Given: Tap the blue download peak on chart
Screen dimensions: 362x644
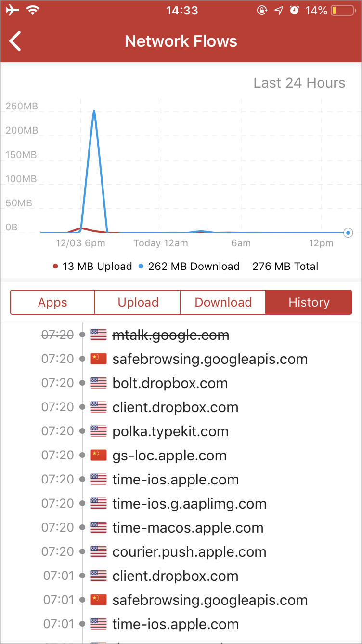Looking at the screenshot, I should [94, 112].
